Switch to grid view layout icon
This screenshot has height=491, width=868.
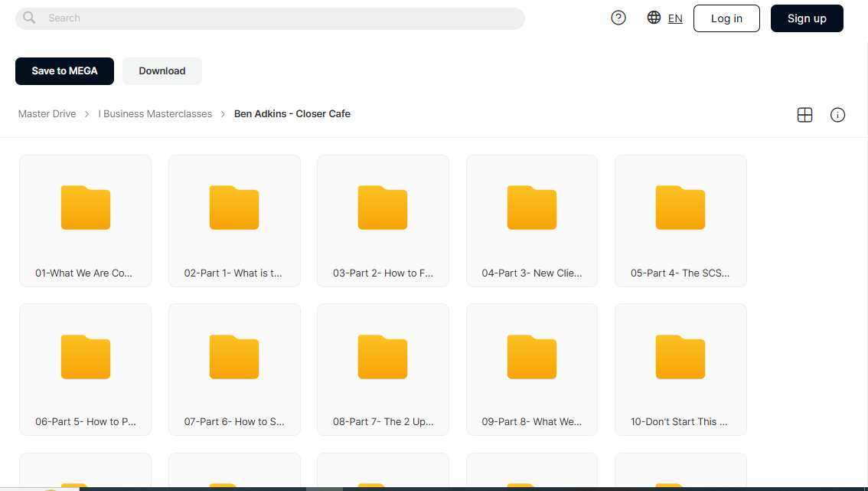tap(804, 115)
